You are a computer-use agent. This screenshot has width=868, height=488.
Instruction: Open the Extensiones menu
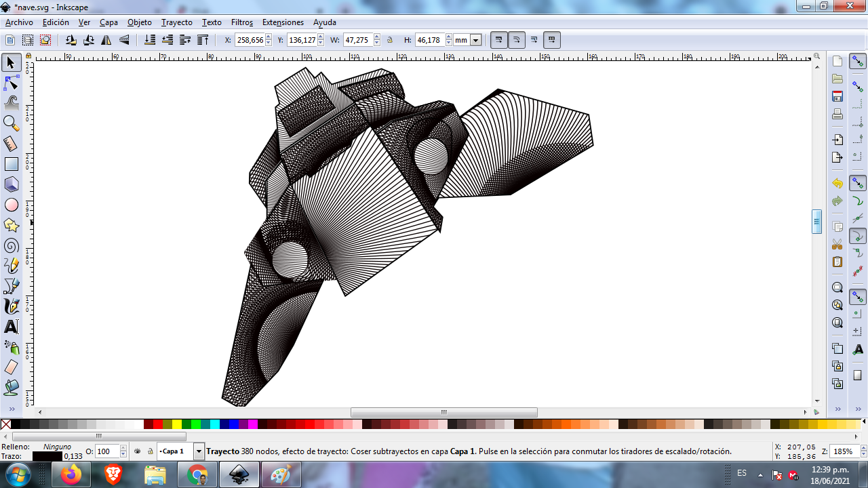[283, 22]
